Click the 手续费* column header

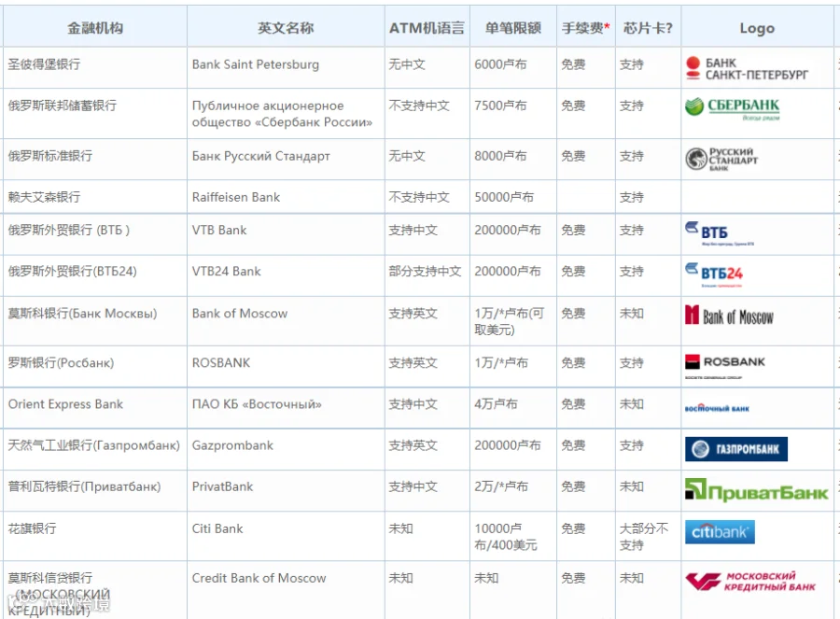[585, 28]
